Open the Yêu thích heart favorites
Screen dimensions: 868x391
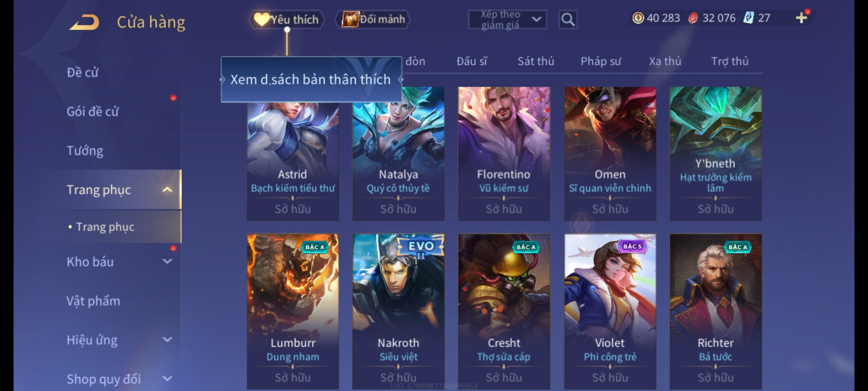pyautogui.click(x=286, y=19)
